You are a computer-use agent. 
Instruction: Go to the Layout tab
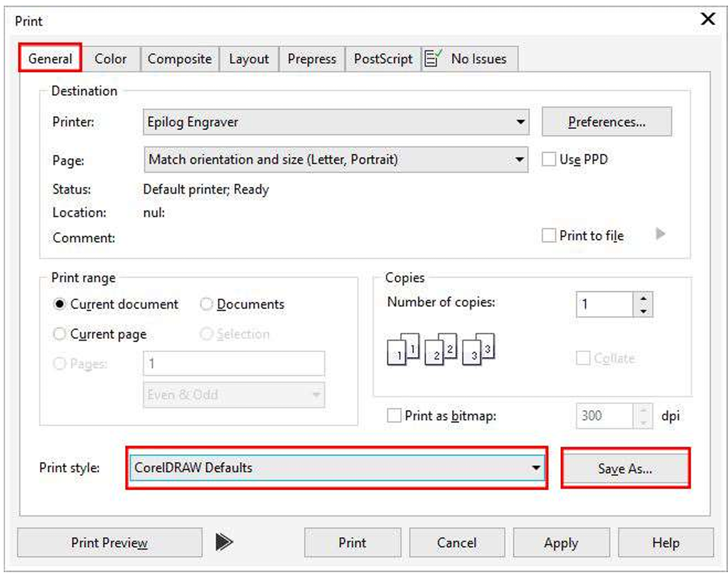(248, 59)
